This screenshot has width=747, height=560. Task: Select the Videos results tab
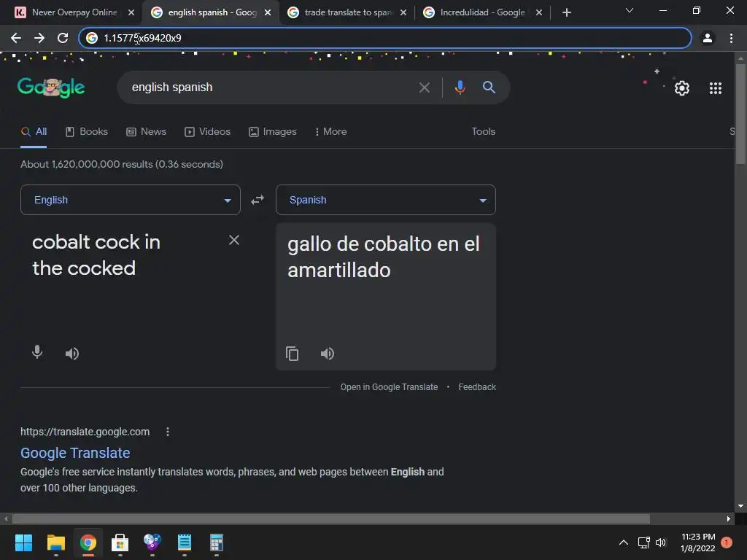tap(207, 132)
